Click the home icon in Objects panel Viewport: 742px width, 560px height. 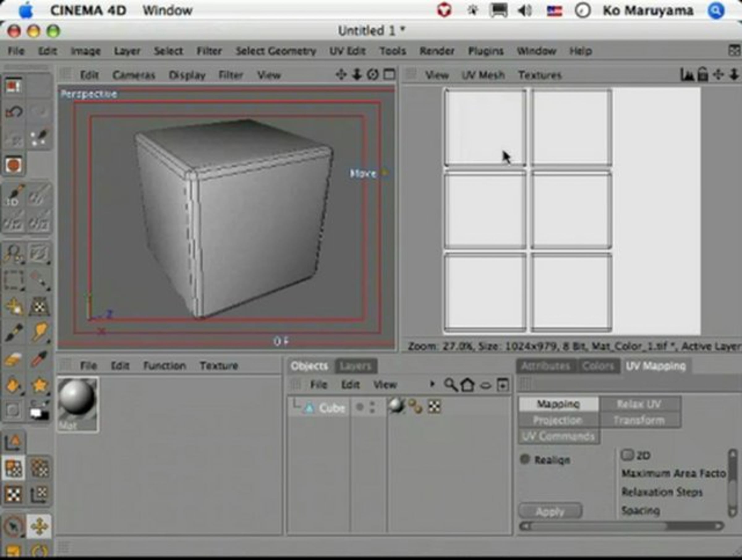coord(467,385)
